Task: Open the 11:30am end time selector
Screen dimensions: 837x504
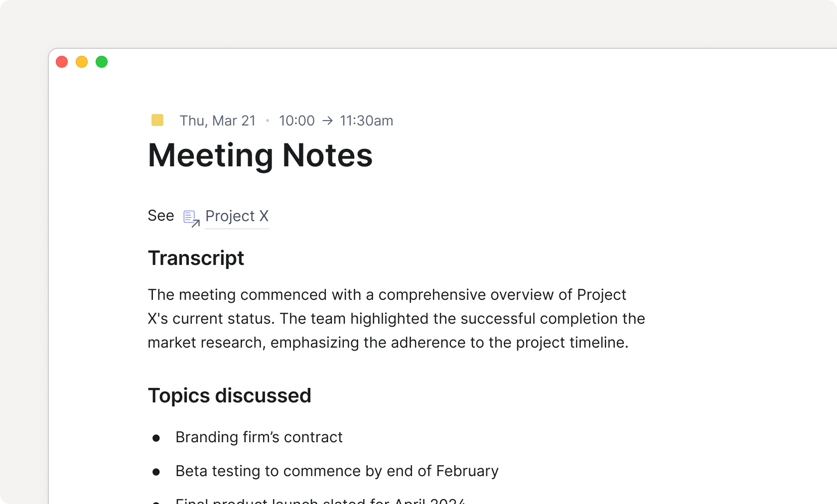Action: click(366, 121)
